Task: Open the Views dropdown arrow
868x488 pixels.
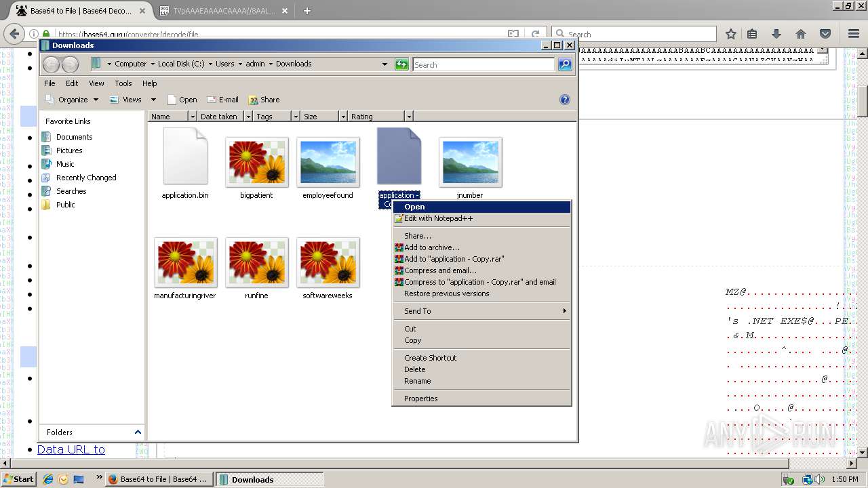Action: coord(153,100)
